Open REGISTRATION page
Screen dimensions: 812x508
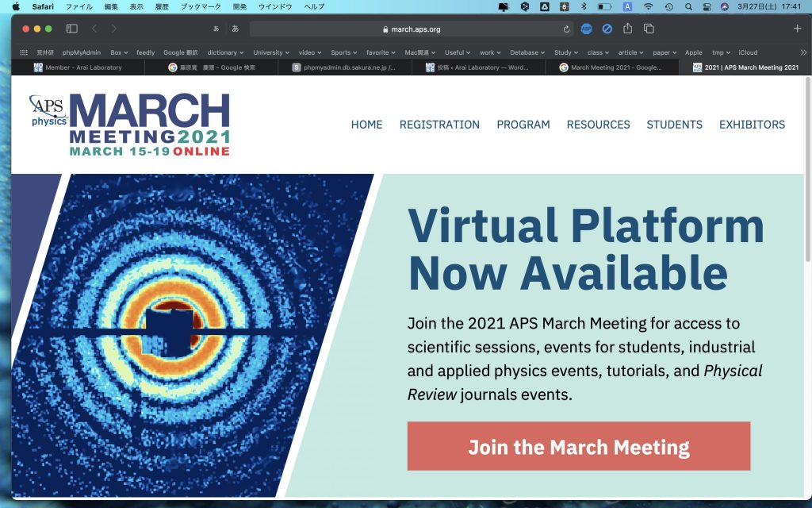439,125
